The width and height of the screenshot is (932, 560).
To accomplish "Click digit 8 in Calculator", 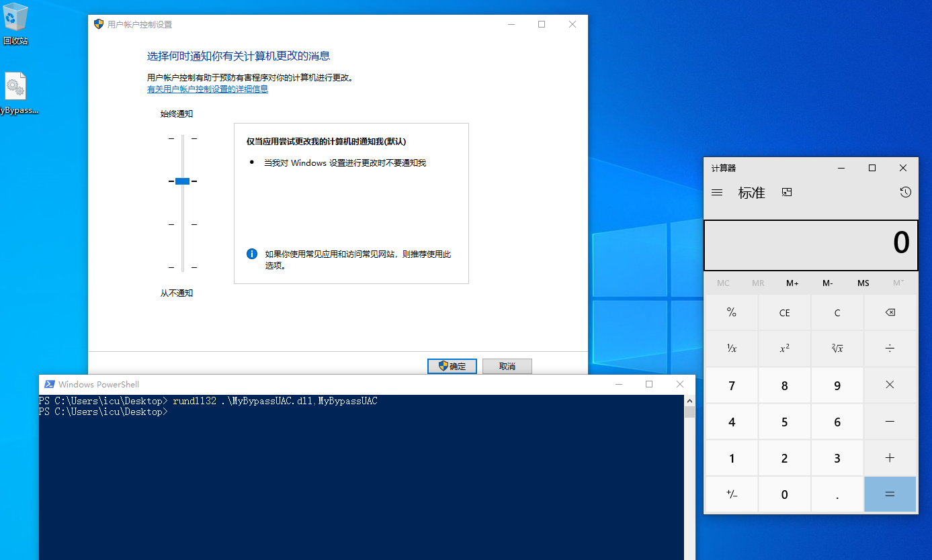I will (784, 385).
